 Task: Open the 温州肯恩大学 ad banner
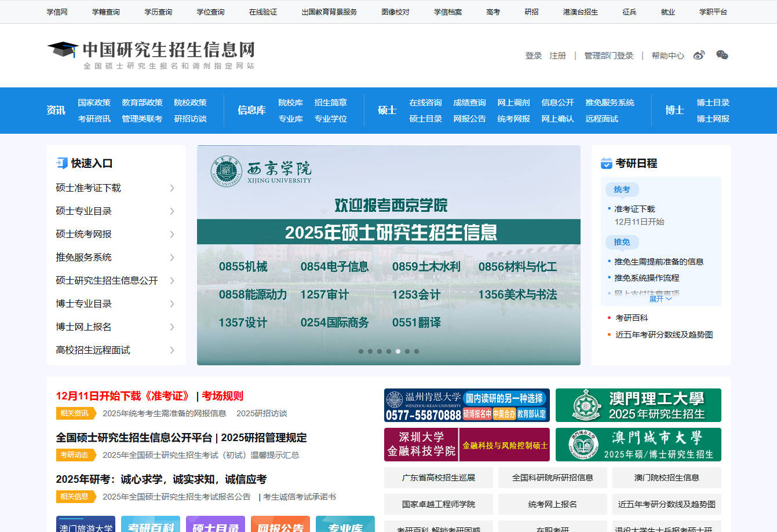point(467,405)
